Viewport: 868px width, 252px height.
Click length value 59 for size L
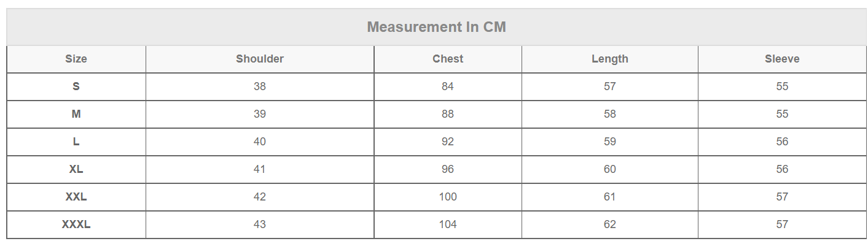[610, 142]
